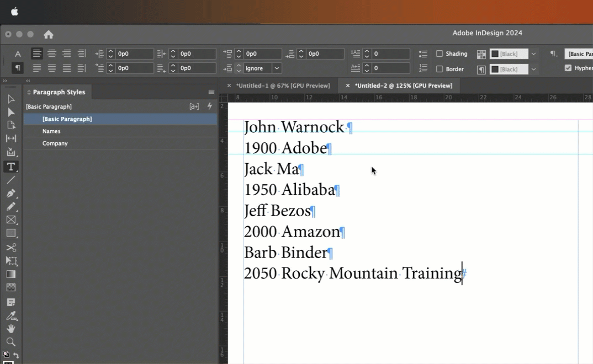Apply the Company paragraph style
The image size is (593, 364).
(120, 143)
